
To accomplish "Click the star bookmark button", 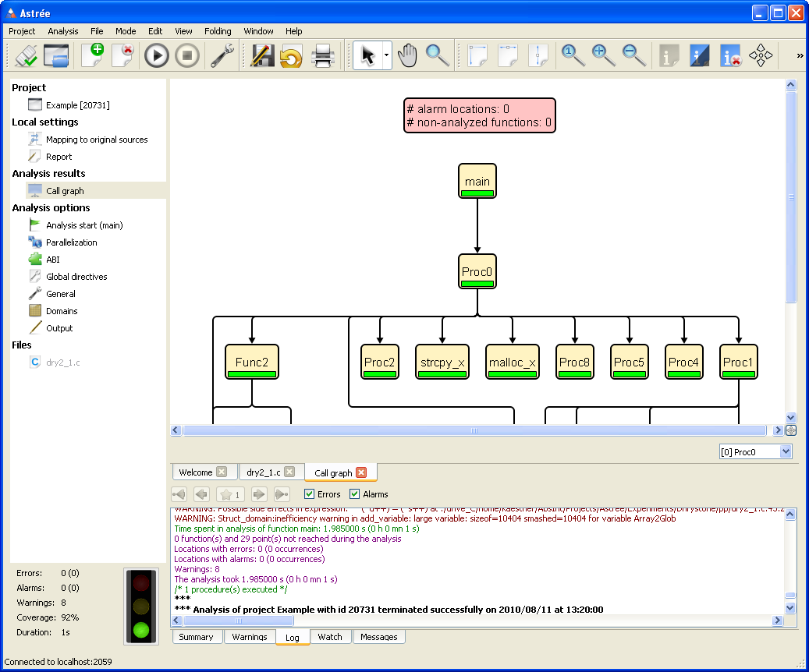I will point(230,494).
